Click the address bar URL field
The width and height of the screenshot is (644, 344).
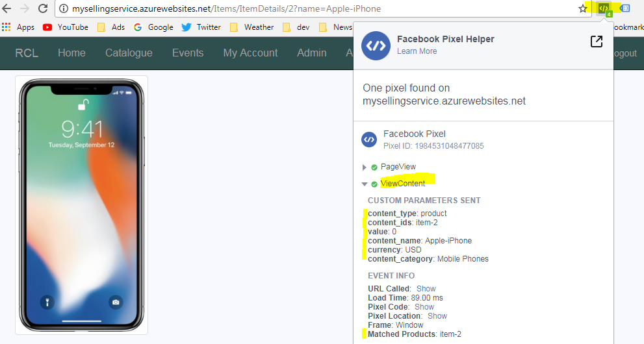322,8
